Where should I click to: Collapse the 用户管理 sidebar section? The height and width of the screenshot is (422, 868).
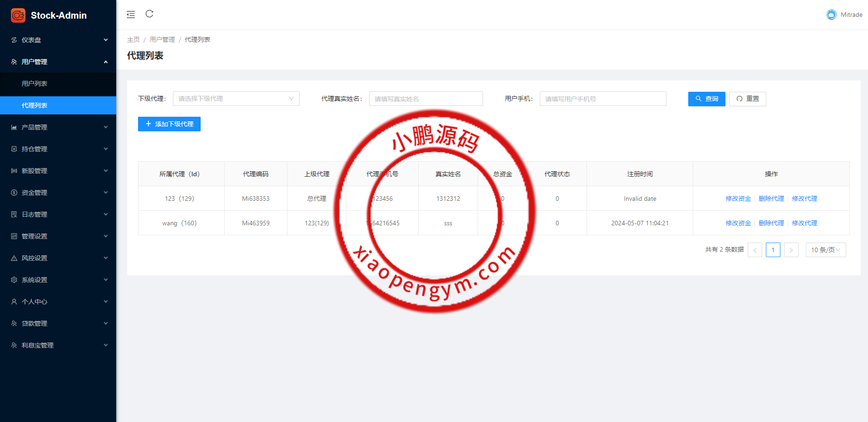(105, 62)
